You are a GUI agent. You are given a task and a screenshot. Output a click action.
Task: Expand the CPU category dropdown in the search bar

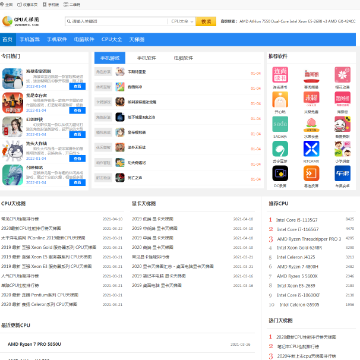pos(182,21)
